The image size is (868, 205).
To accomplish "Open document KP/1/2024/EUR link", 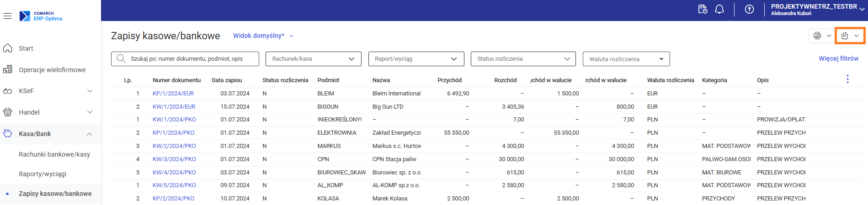I will [173, 94].
